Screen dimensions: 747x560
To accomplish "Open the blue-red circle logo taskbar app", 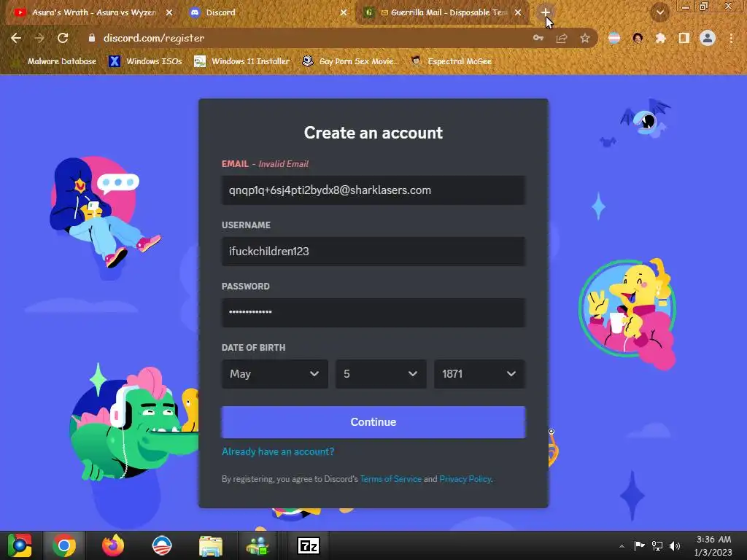I will tap(161, 545).
